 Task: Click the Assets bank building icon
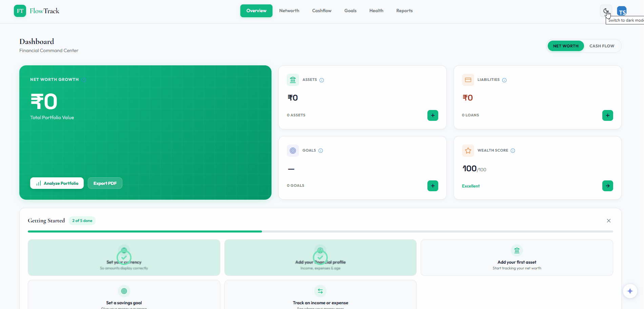(293, 80)
